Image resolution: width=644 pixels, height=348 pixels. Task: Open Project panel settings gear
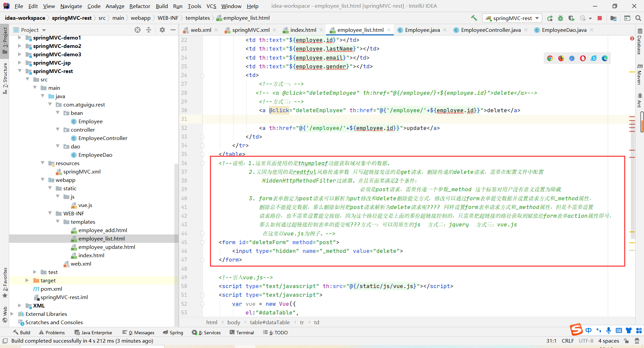(x=162, y=30)
